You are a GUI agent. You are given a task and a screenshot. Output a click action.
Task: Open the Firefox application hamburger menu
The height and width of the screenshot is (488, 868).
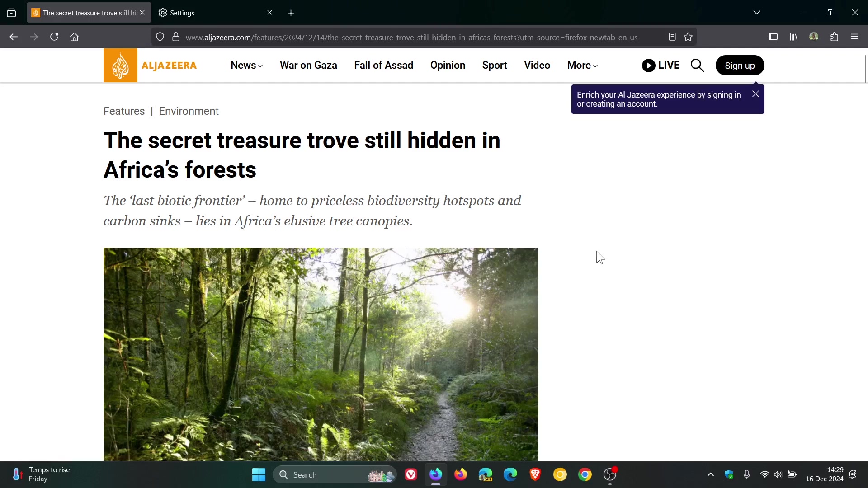854,37
